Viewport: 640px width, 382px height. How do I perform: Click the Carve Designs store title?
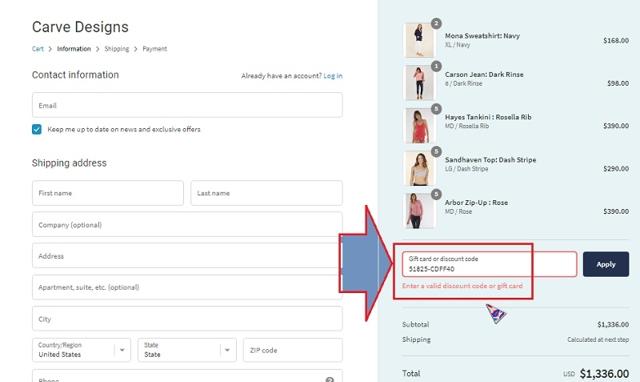(80, 27)
